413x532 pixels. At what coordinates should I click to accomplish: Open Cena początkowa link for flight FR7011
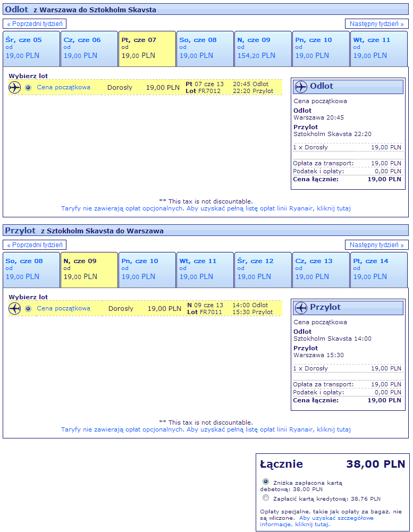(63, 309)
